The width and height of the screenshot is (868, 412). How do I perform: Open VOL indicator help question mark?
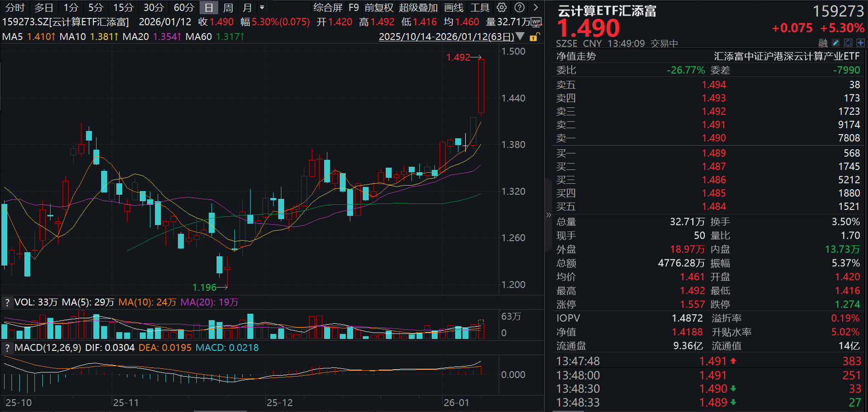(x=7, y=302)
